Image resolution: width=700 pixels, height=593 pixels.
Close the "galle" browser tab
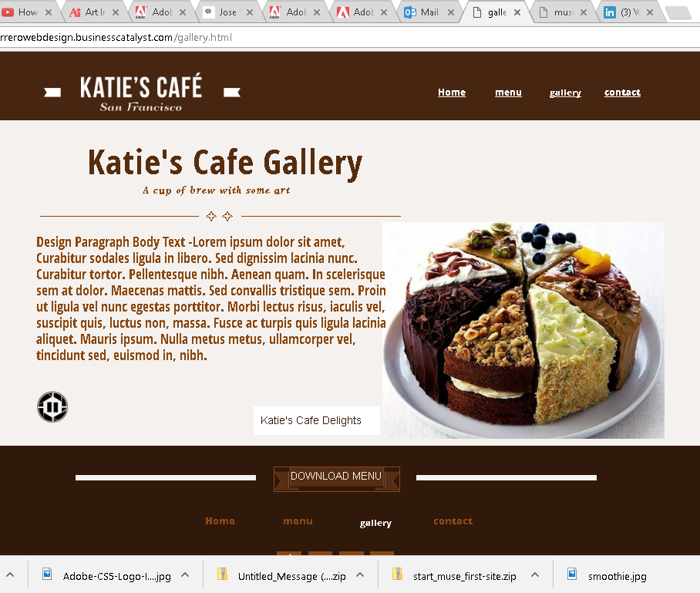click(517, 12)
